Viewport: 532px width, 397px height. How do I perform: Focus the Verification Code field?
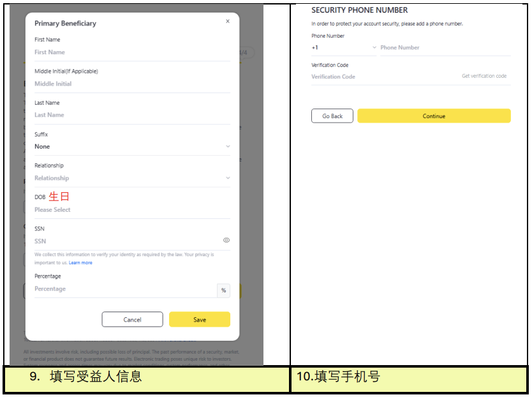[383, 77]
